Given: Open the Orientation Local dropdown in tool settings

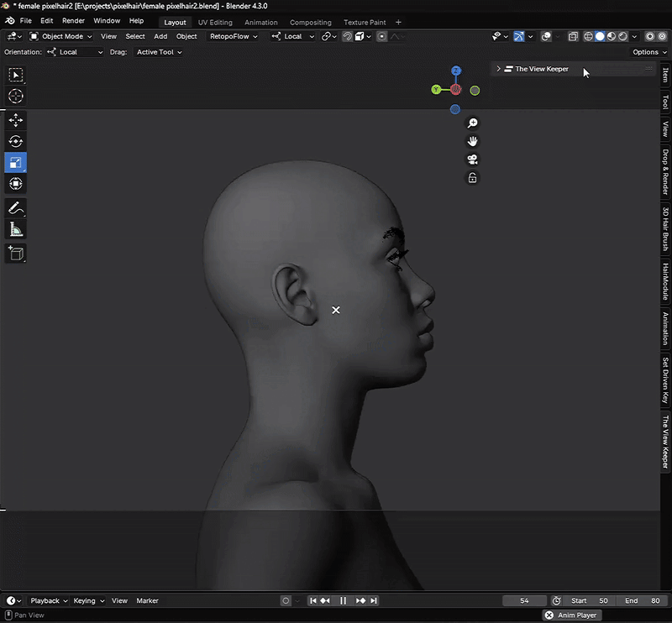Looking at the screenshot, I should pyautogui.click(x=75, y=52).
